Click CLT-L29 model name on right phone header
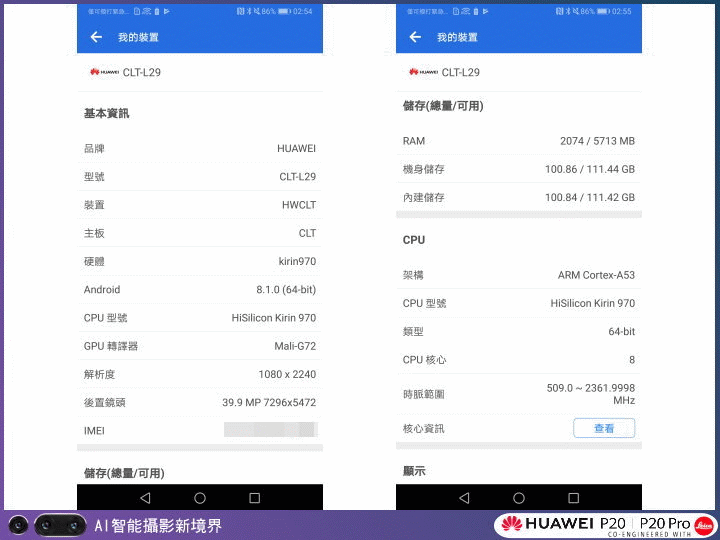Screen dimensions: 720x540 [461, 72]
